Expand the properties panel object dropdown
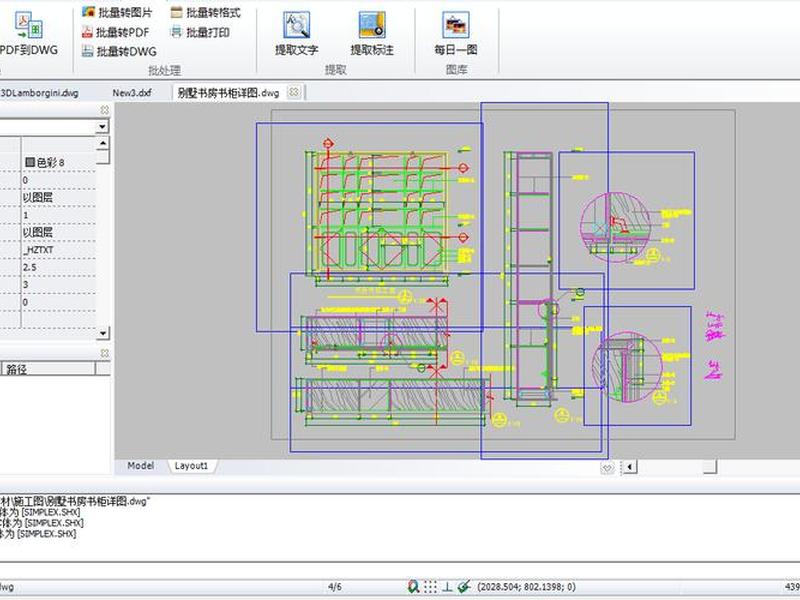This screenshot has width=800, height=600. coord(103,126)
